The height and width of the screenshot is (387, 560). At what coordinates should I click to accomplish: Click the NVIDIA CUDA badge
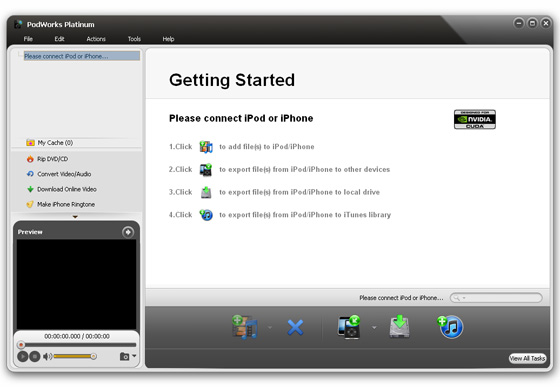pos(475,119)
